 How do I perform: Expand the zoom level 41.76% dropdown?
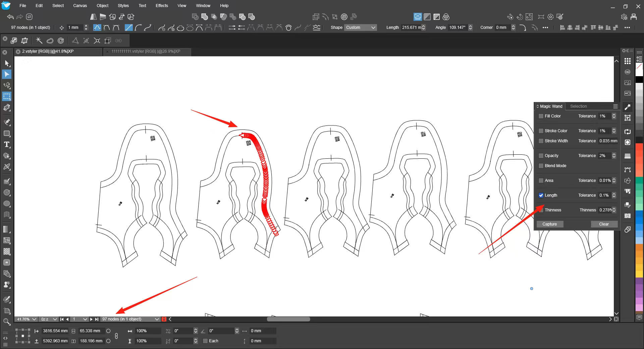pos(34,319)
